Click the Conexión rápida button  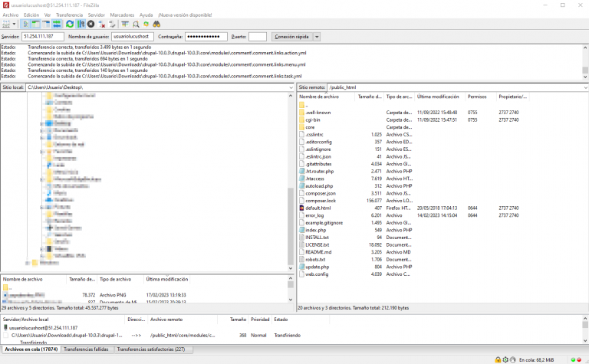(x=291, y=37)
